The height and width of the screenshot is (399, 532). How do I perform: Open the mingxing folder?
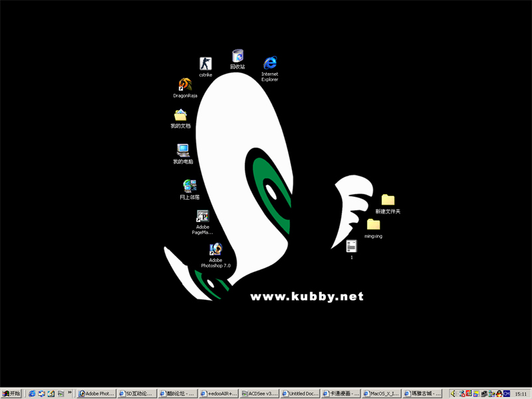[373, 225]
